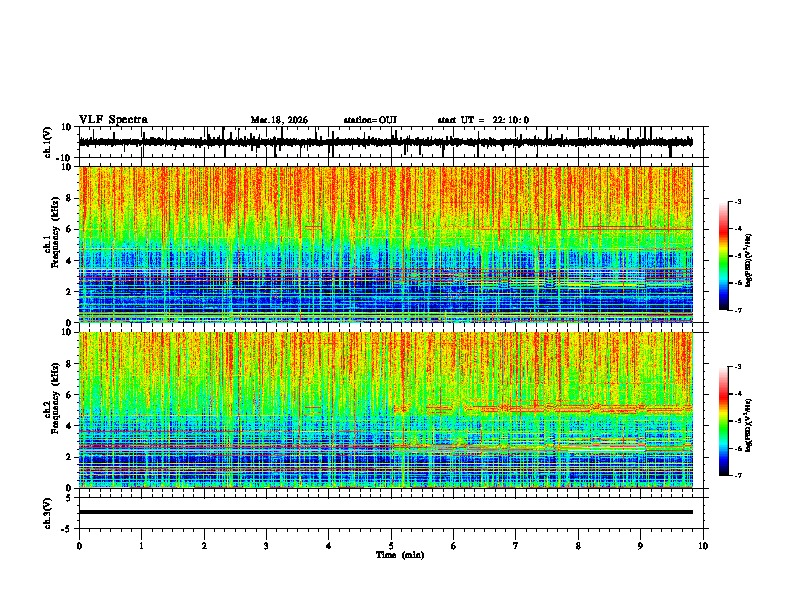This screenshot has width=792, height=612.
Task: Click time axis tick label "5" under the plots
Action: (391, 546)
